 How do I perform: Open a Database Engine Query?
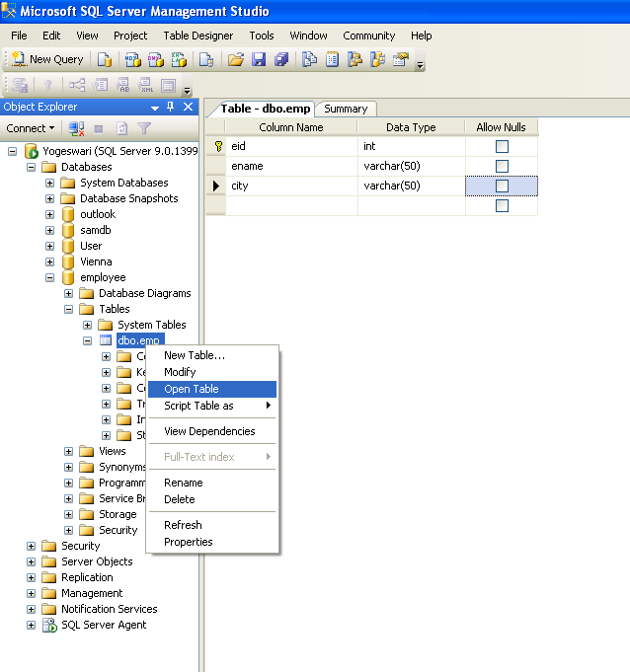(105, 59)
